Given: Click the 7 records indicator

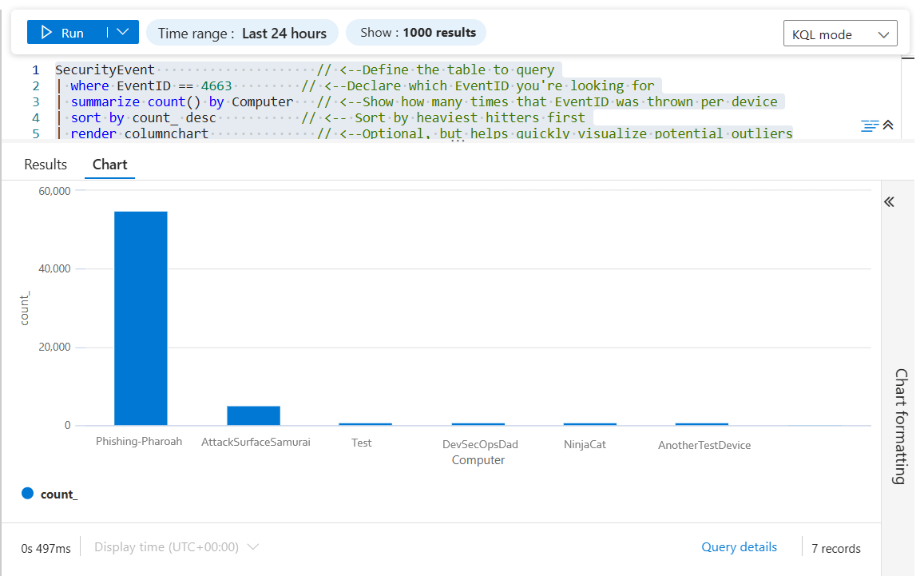Looking at the screenshot, I should (835, 549).
